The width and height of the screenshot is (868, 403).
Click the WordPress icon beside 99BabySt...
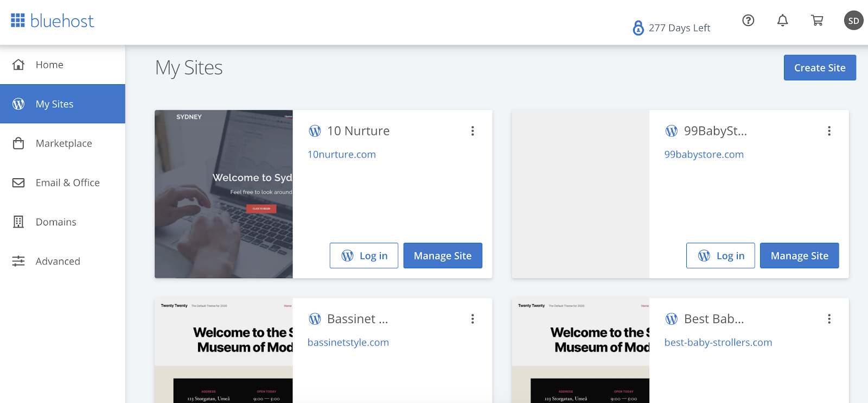pos(672,131)
